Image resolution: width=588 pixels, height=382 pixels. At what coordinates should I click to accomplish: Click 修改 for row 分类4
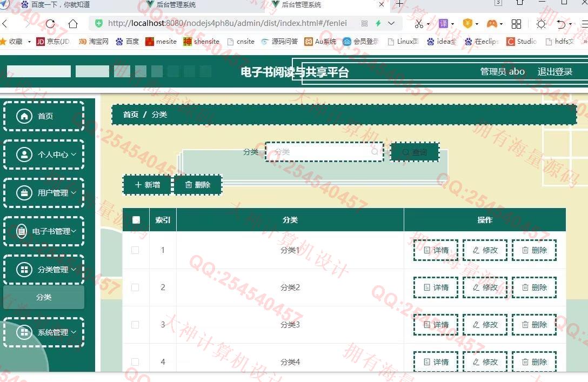(485, 362)
